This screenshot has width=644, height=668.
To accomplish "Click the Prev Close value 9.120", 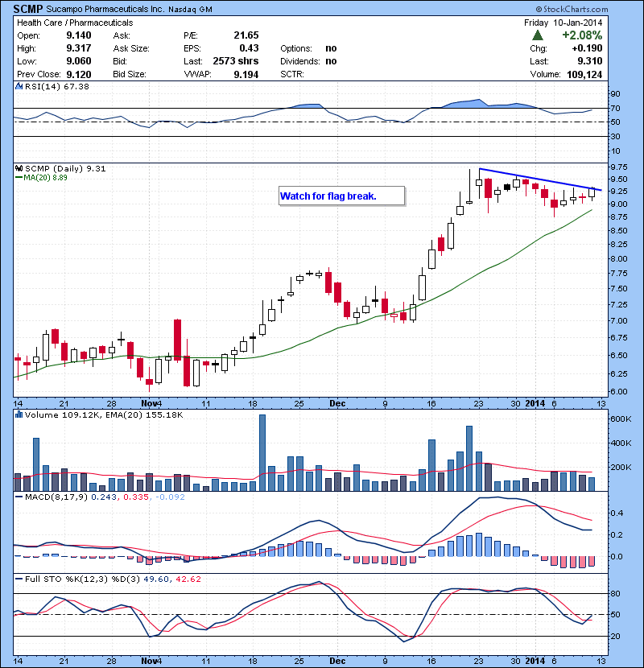I will click(x=79, y=74).
